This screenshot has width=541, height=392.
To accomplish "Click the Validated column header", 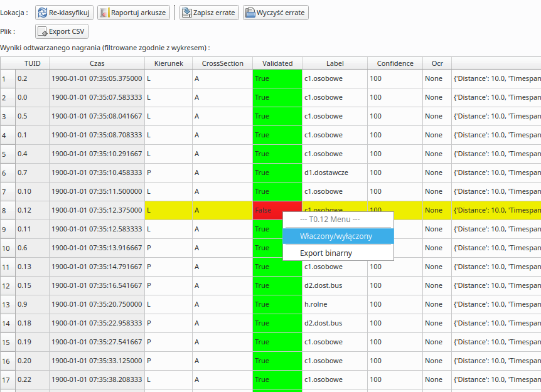I will 277,63.
